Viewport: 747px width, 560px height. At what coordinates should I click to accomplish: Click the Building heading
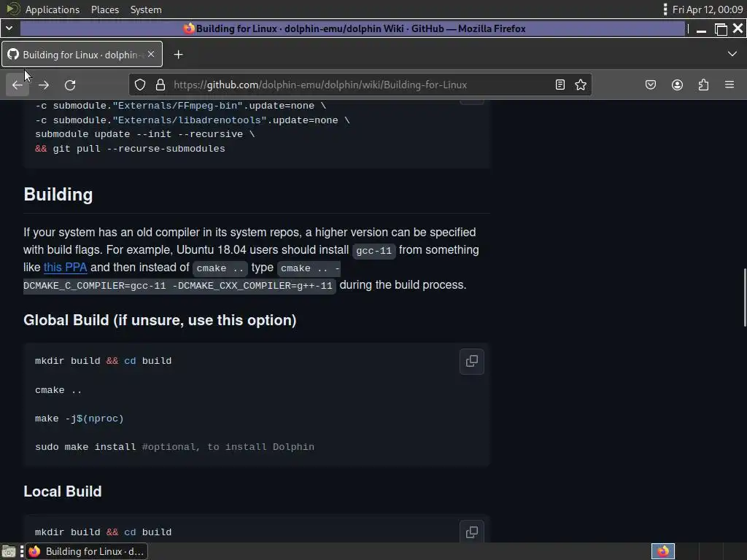pyautogui.click(x=58, y=194)
